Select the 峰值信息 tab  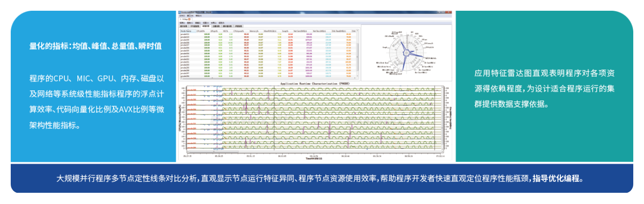pos(206,26)
